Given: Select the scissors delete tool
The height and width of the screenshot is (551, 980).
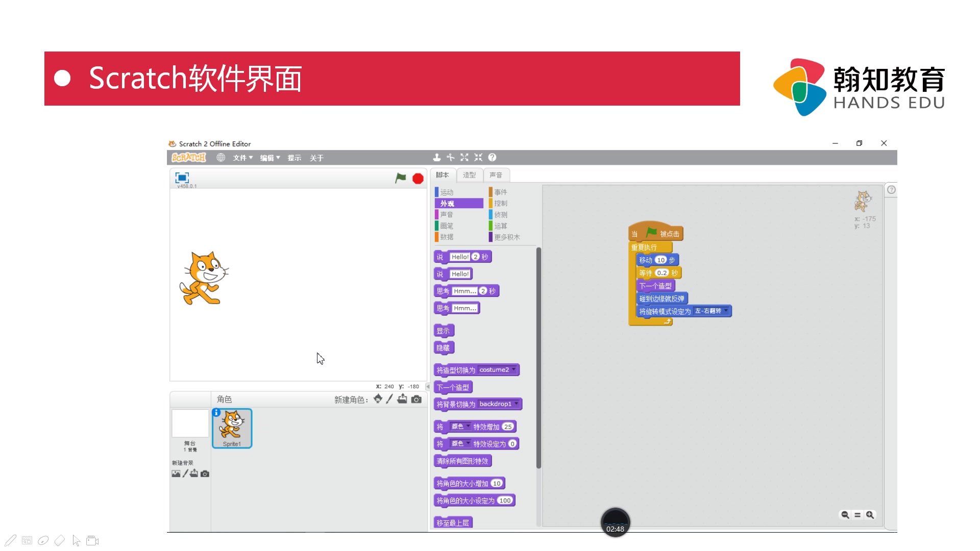Looking at the screenshot, I should tap(451, 158).
